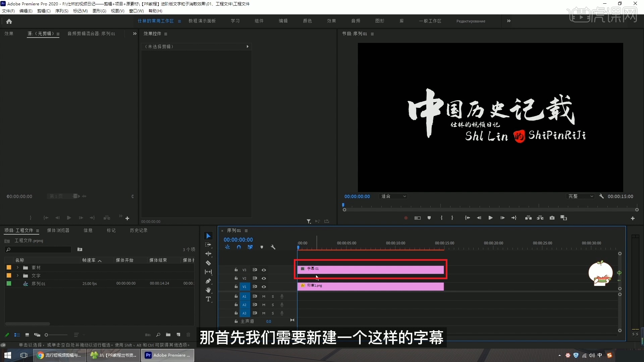Image resolution: width=644 pixels, height=362 pixels.
Task: Select the Selection (arrow) tool
Action: 208,236
